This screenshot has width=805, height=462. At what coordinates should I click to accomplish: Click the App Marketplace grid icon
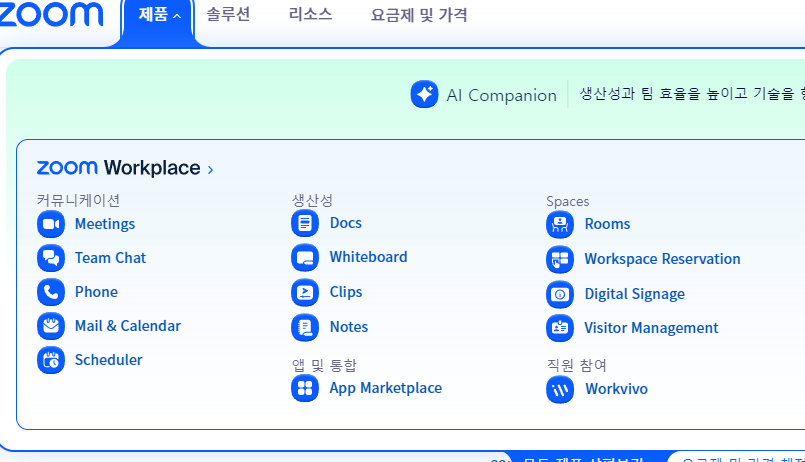[x=305, y=388]
